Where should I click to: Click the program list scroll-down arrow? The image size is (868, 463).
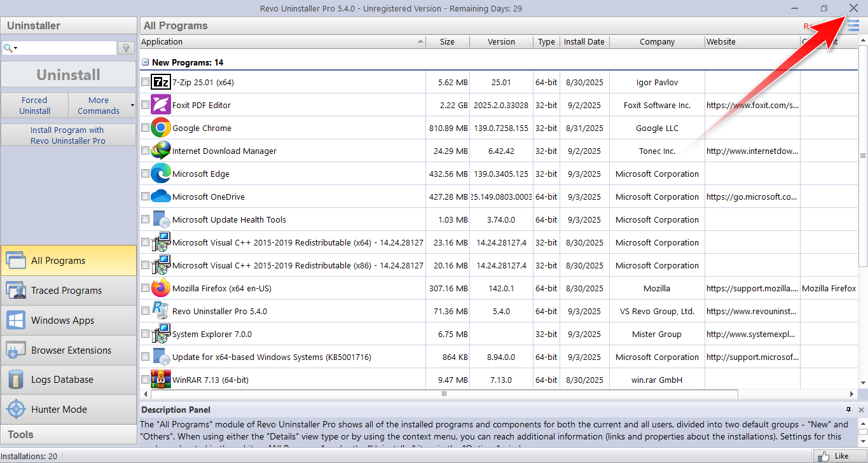click(x=863, y=383)
